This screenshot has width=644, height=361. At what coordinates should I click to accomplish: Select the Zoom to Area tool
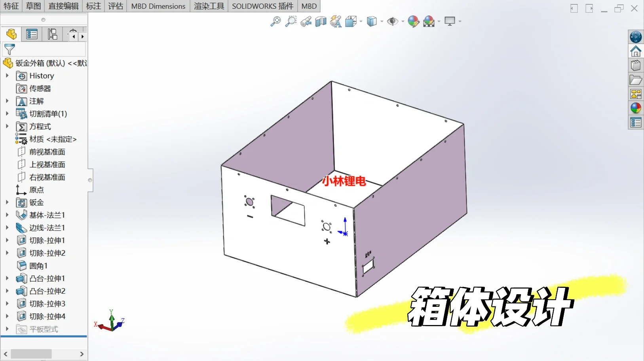(x=291, y=21)
